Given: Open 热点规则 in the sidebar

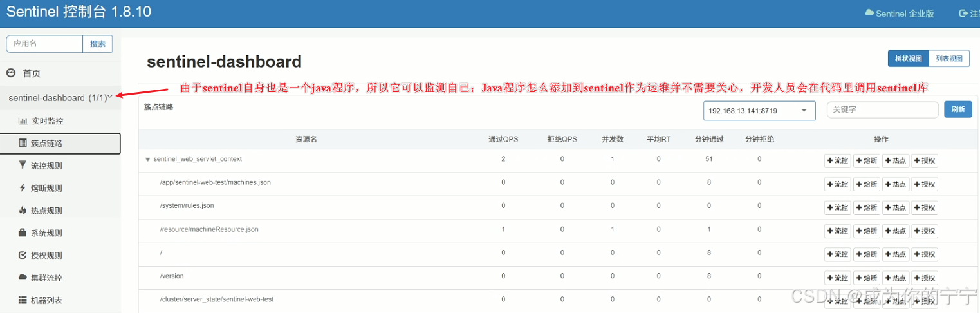Looking at the screenshot, I should pos(47,211).
